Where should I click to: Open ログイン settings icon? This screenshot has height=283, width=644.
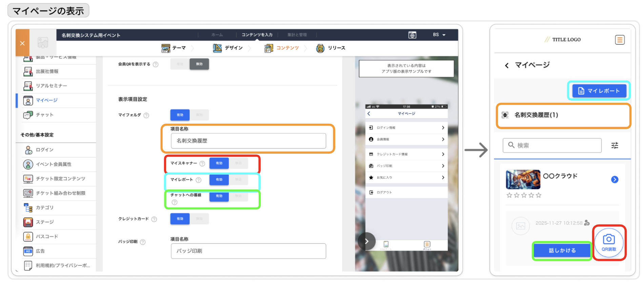(x=28, y=150)
